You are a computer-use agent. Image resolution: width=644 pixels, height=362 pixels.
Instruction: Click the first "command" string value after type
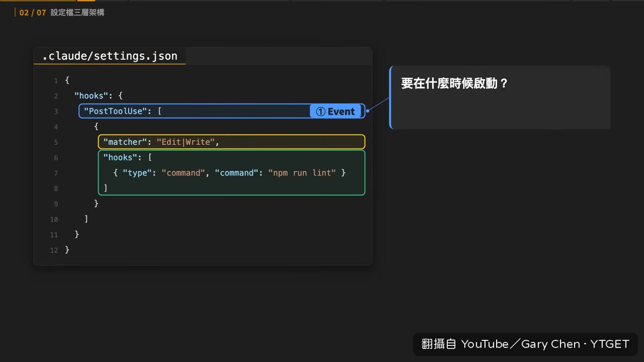point(183,172)
